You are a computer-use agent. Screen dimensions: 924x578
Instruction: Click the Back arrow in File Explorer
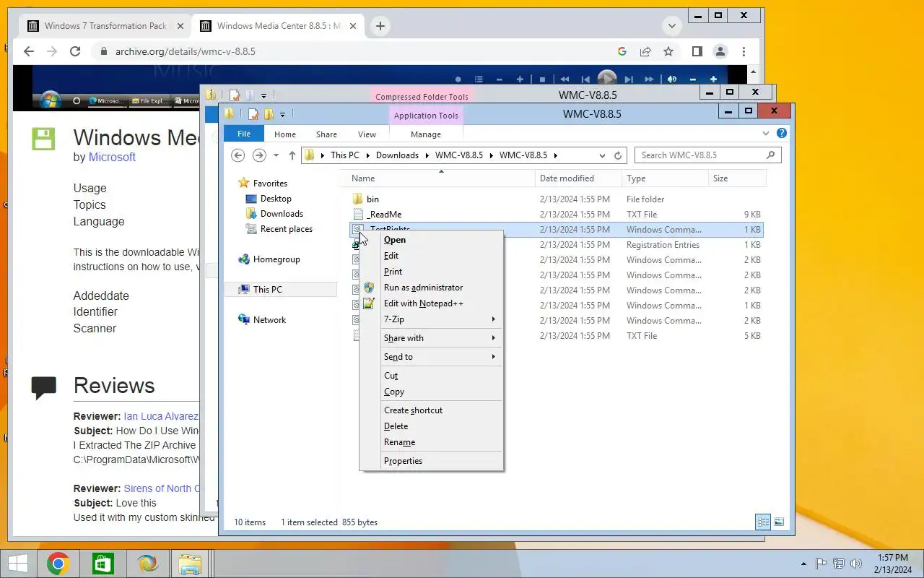click(x=237, y=155)
